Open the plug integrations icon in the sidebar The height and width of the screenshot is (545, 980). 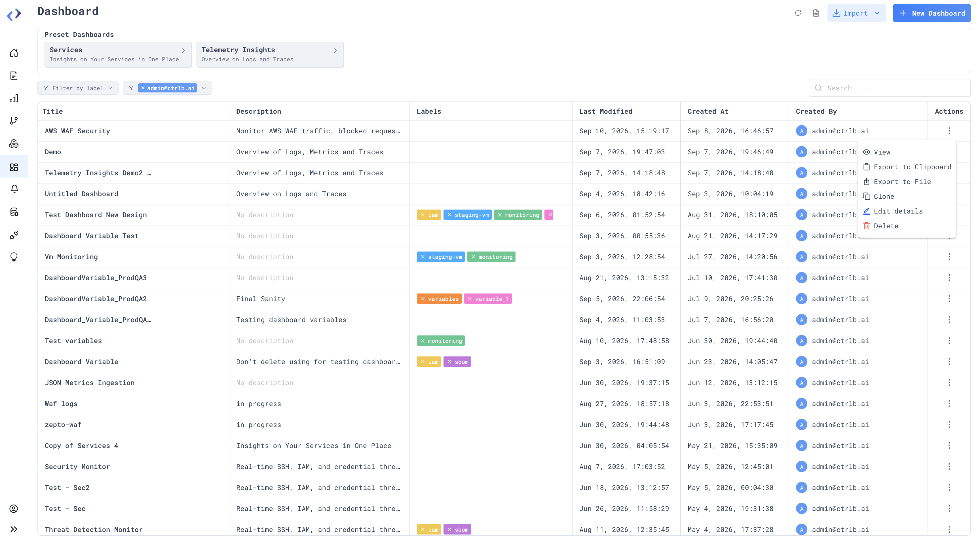[14, 235]
